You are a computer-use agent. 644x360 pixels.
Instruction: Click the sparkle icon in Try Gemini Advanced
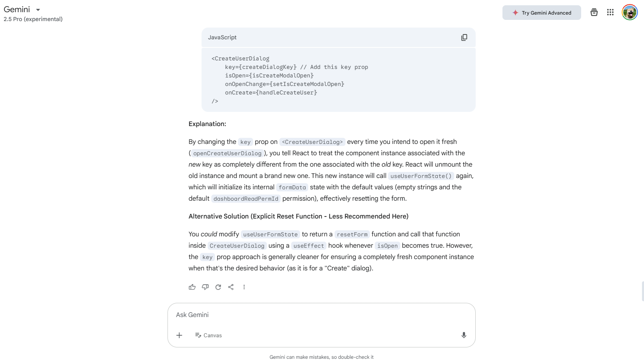[515, 13]
